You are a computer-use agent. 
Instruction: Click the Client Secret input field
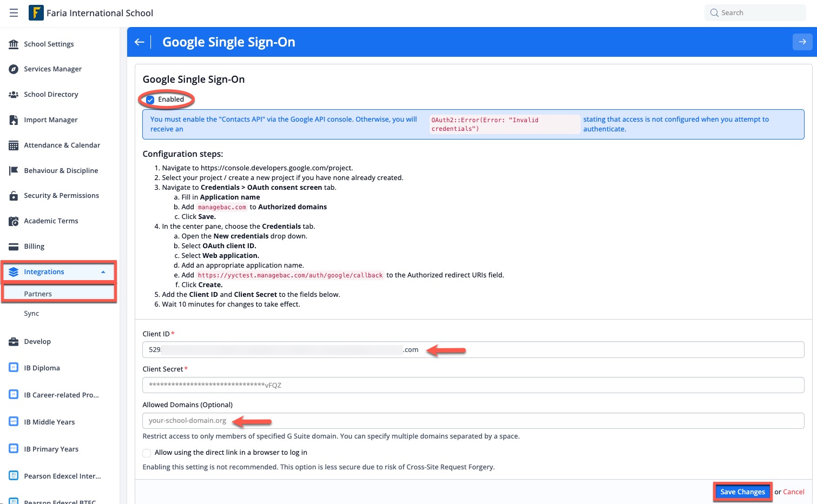(x=473, y=385)
